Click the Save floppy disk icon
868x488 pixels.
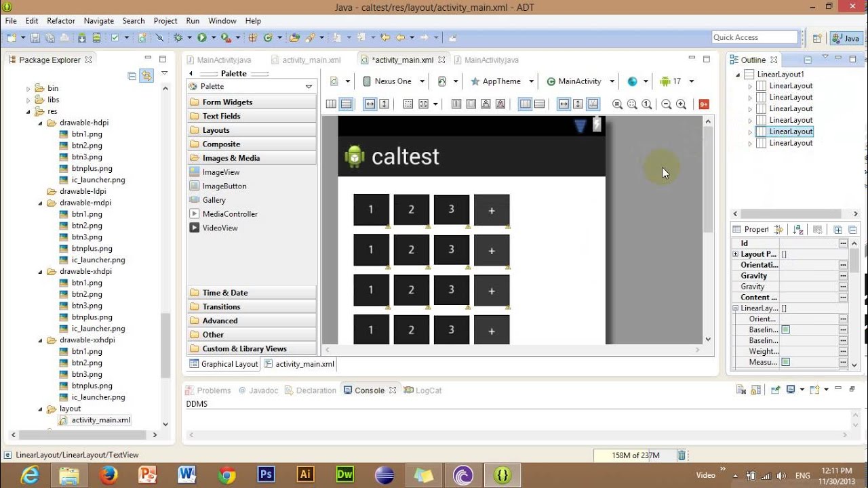coord(34,38)
